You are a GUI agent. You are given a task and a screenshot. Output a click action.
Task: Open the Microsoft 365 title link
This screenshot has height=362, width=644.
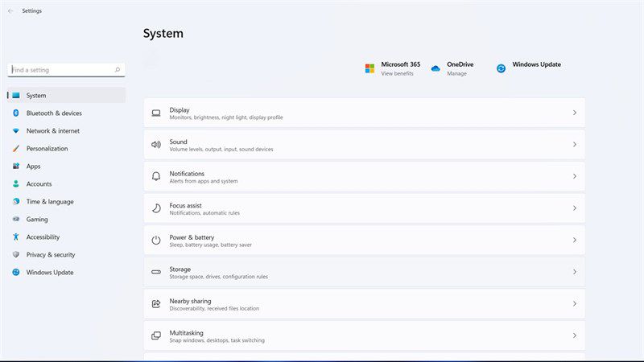[x=400, y=64]
